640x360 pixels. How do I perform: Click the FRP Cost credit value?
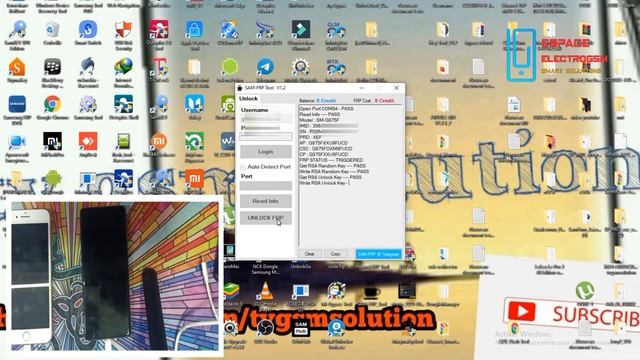coord(384,100)
